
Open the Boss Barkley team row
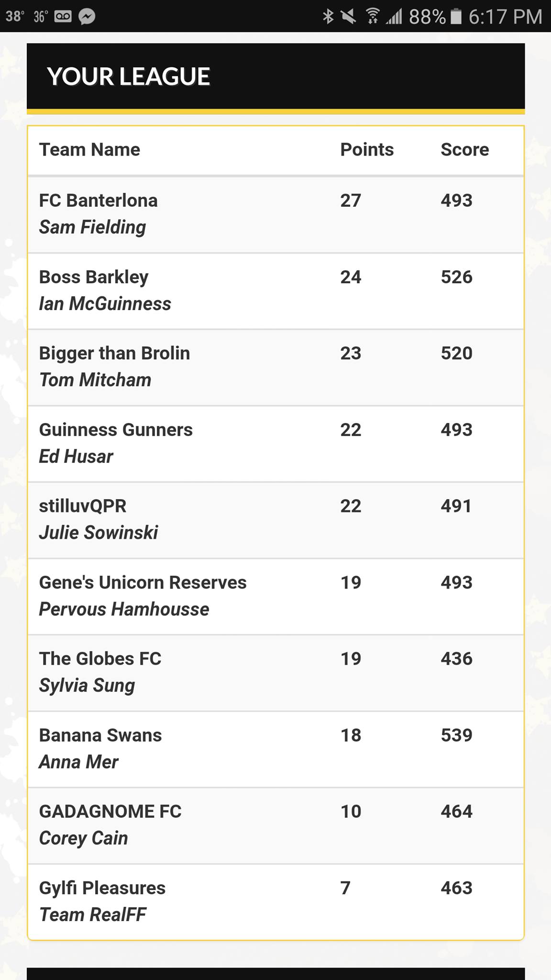pos(276,291)
